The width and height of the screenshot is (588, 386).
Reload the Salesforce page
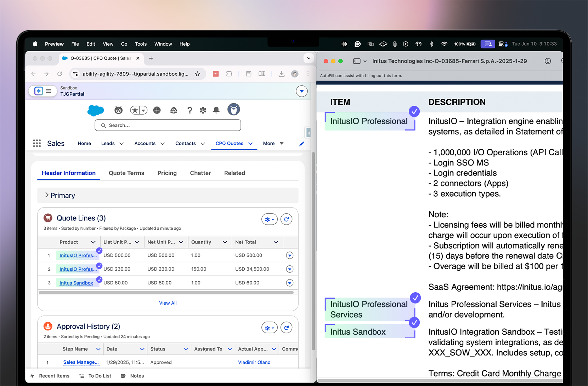click(x=60, y=74)
